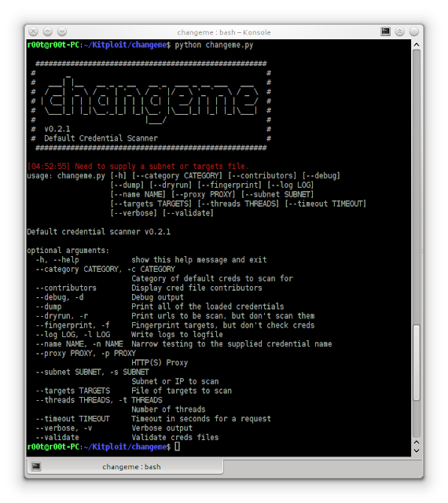Click the '--timeout TIMEOUT' option in the arguments list

tap(72, 419)
